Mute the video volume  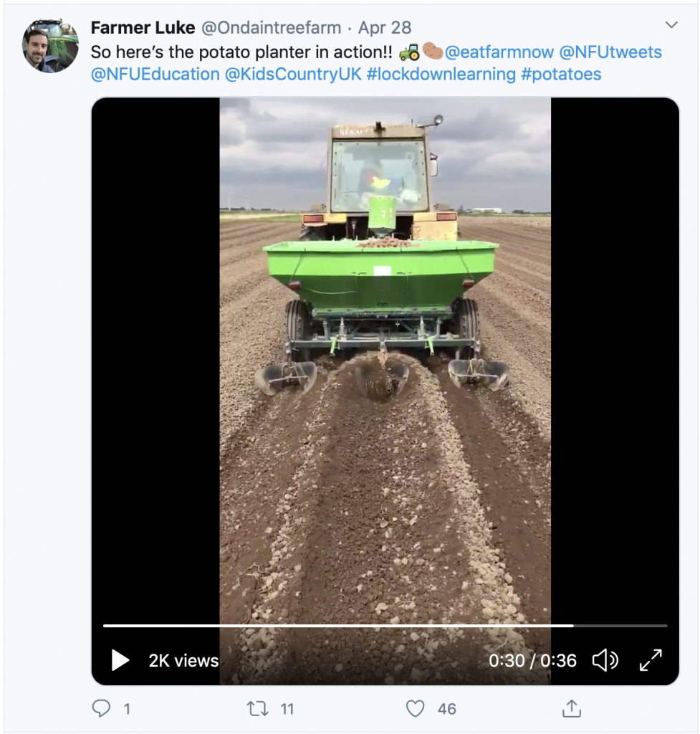pyautogui.click(x=605, y=660)
